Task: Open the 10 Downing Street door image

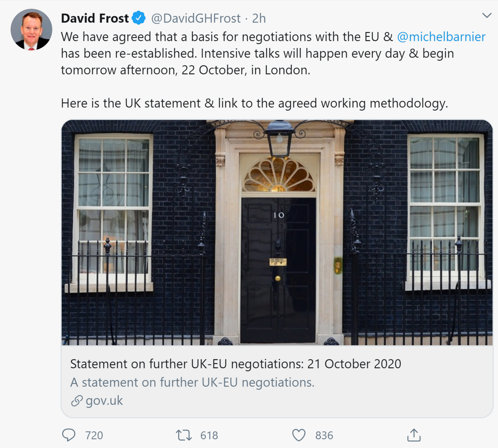Action: click(x=277, y=232)
